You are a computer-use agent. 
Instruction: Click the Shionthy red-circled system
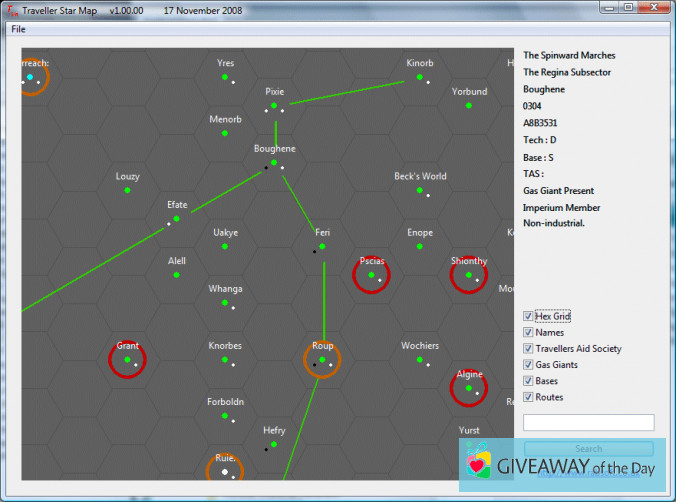coord(469,274)
